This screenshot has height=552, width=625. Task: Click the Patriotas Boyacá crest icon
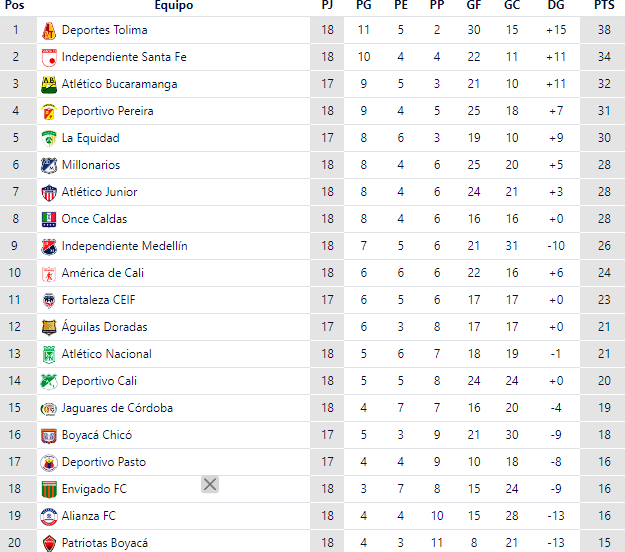point(49,543)
